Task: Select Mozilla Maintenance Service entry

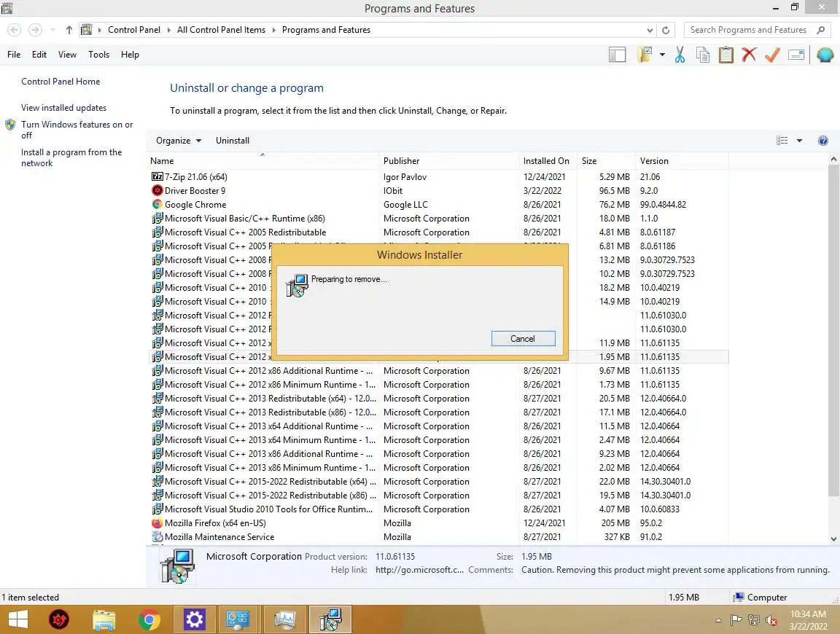Action: (437, 537)
